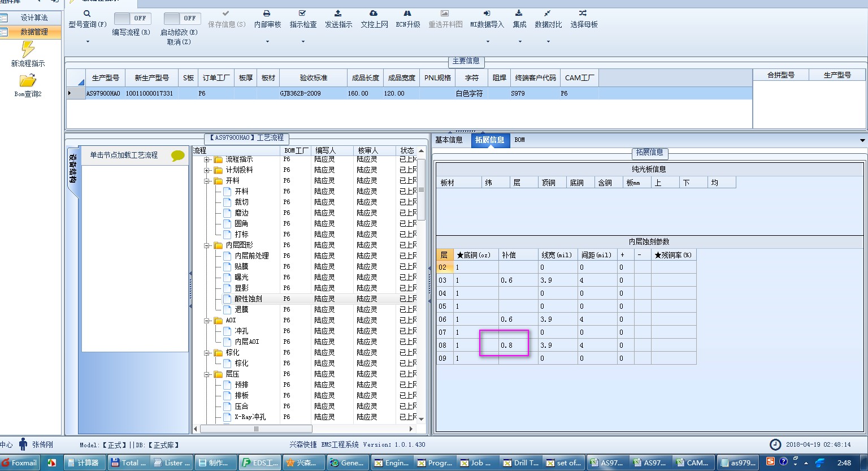Open the dropdown arrow under 内部审核
The height and width of the screenshot is (471, 868).
[x=267, y=41]
